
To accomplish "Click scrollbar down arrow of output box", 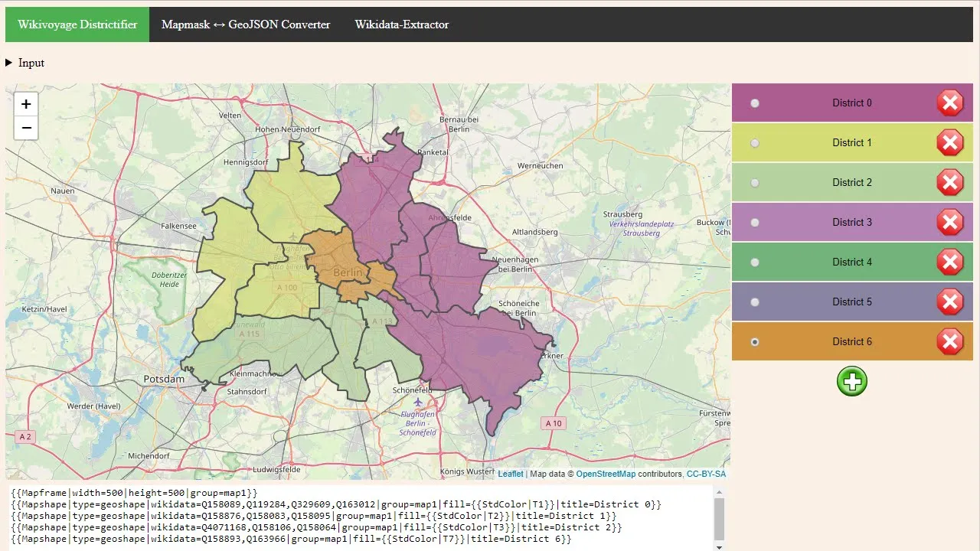I will [719, 546].
